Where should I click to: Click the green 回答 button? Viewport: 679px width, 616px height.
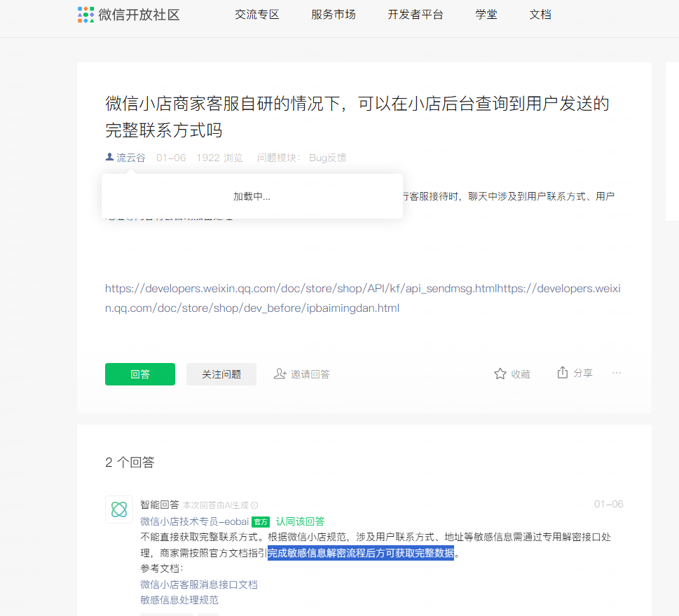point(140,374)
